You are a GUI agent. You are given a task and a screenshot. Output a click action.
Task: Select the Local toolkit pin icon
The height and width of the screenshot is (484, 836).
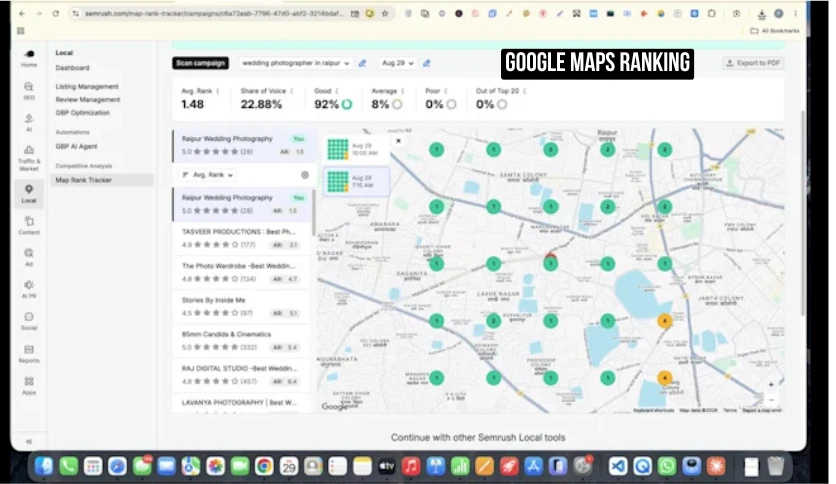[29, 193]
